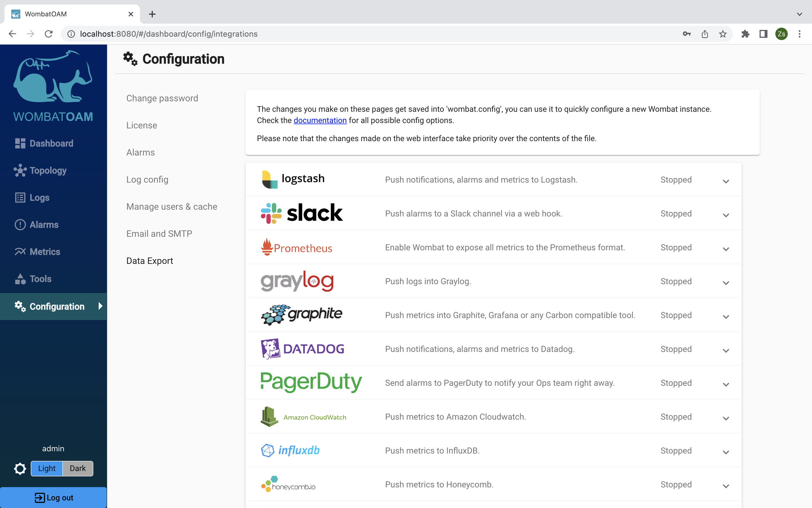Image resolution: width=812 pixels, height=508 pixels.
Task: Bookmark this page with the star
Action: coord(723,34)
